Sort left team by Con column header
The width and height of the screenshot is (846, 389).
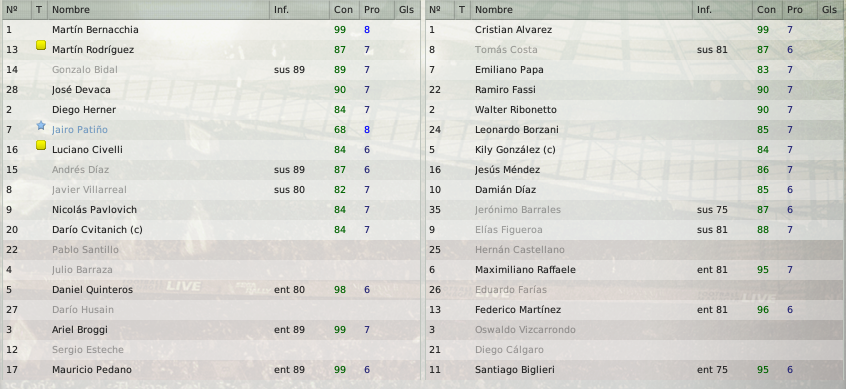point(344,10)
